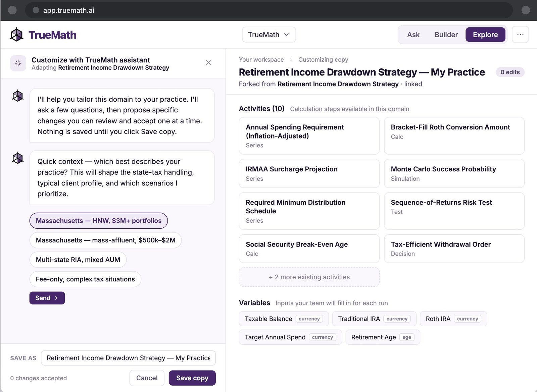537x392 pixels.
Task: Click the assistant avatar beside Quick context message
Action: coord(17,158)
